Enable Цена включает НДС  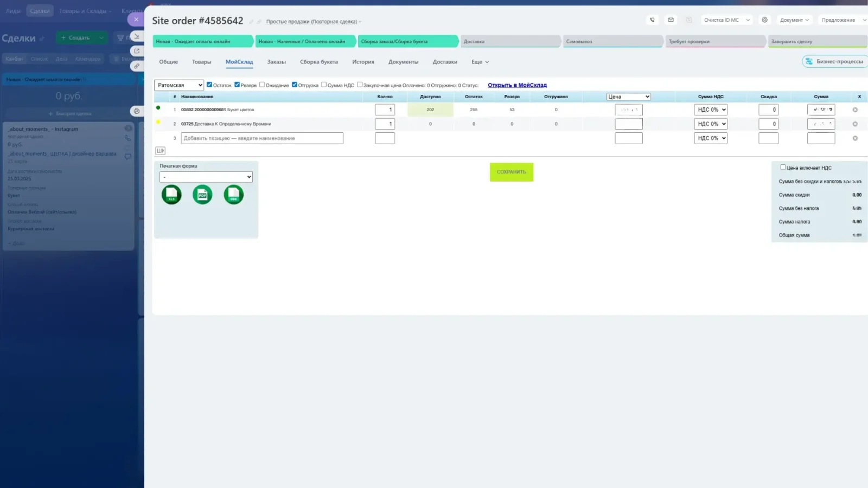coord(783,168)
